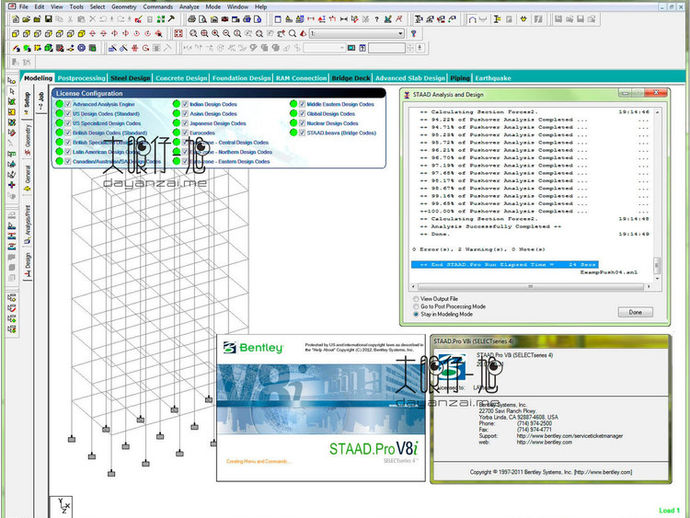Select the Beams Cursor arrow icon
The width and height of the screenshot is (690, 518).
[x=12, y=91]
